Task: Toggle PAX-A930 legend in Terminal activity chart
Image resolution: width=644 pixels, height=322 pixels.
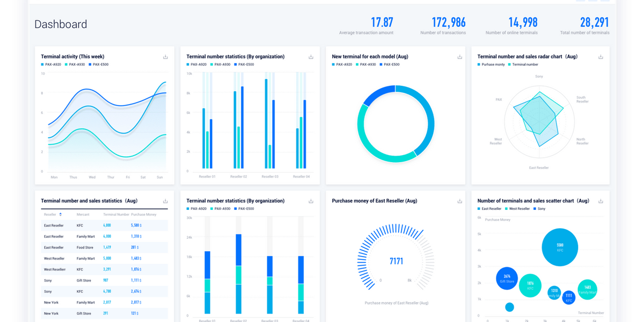Action: 75,64
